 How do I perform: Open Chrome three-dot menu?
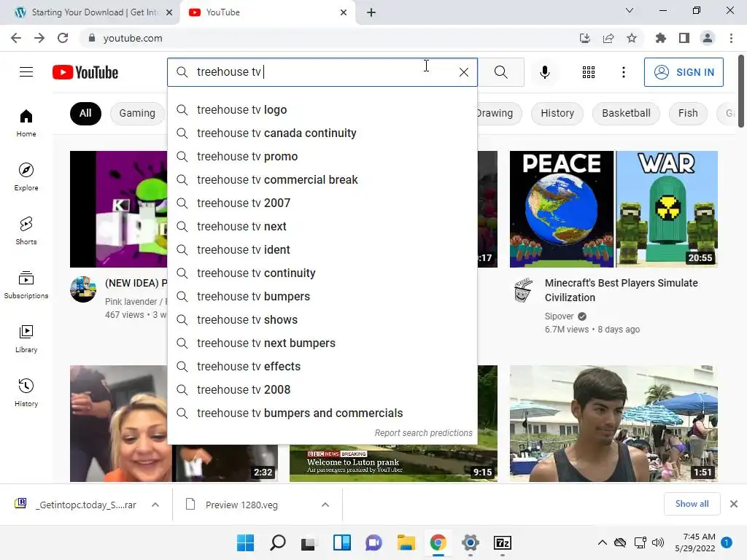pos(731,38)
